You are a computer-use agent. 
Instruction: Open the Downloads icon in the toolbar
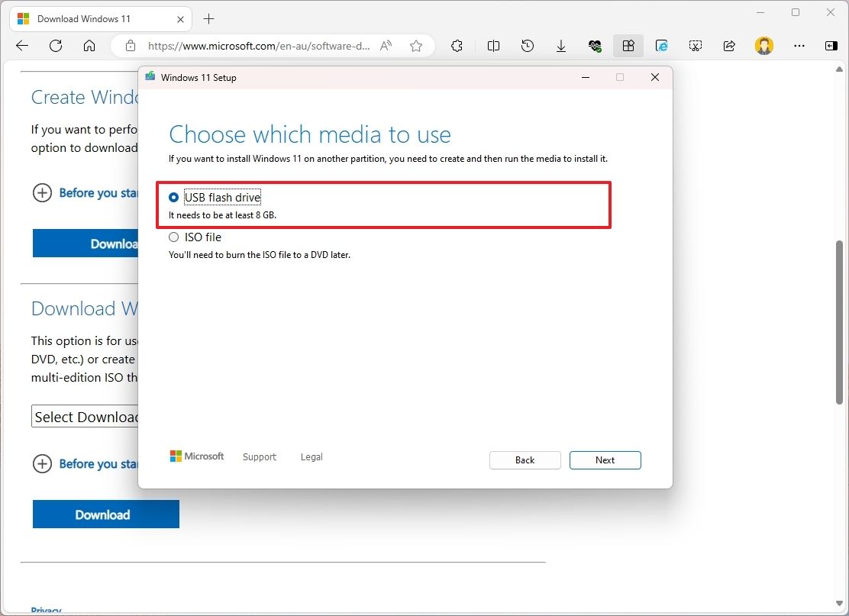click(561, 46)
